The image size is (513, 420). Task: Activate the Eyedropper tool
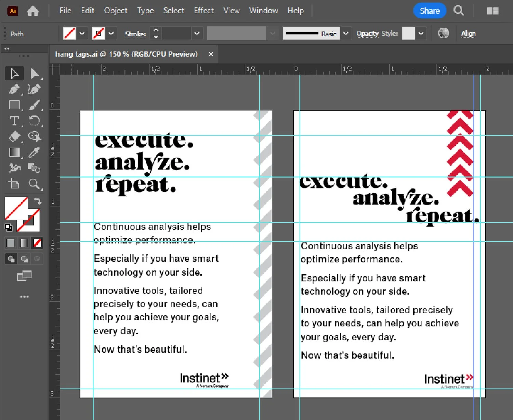pyautogui.click(x=34, y=153)
